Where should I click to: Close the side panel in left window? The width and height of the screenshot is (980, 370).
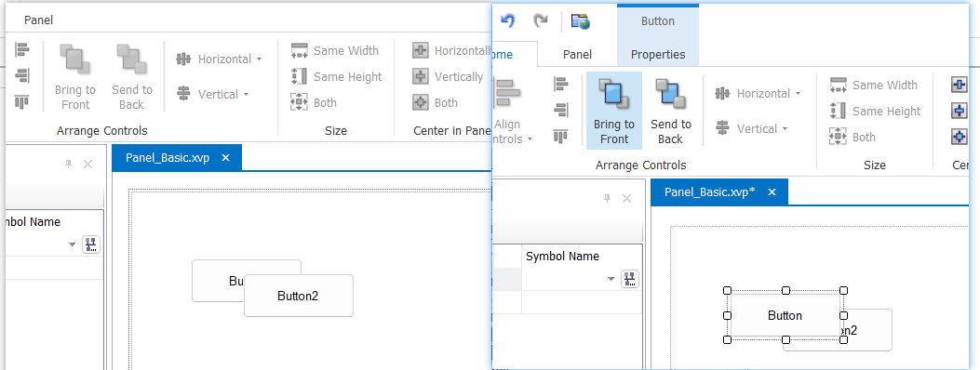[x=88, y=165]
